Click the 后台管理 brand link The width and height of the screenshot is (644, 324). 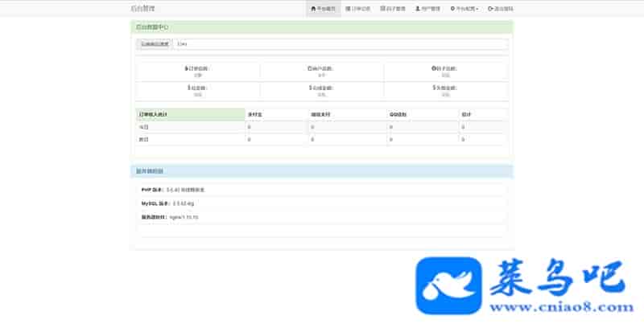click(142, 9)
